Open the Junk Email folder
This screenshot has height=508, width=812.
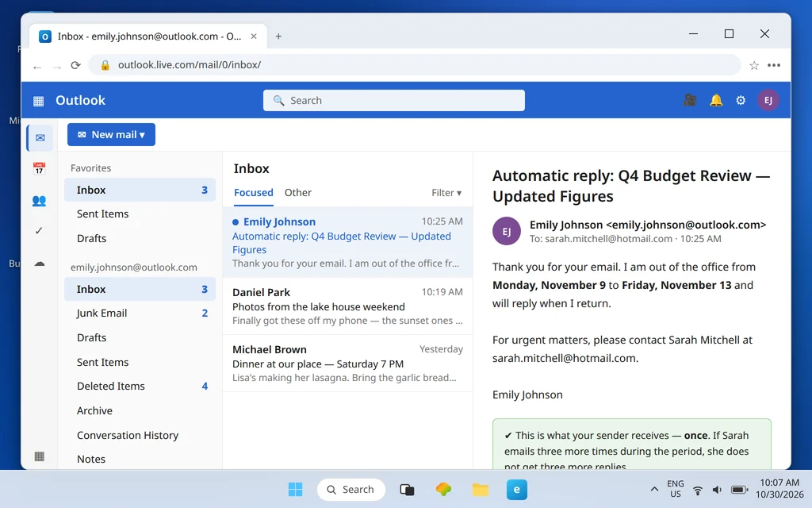pos(140,313)
